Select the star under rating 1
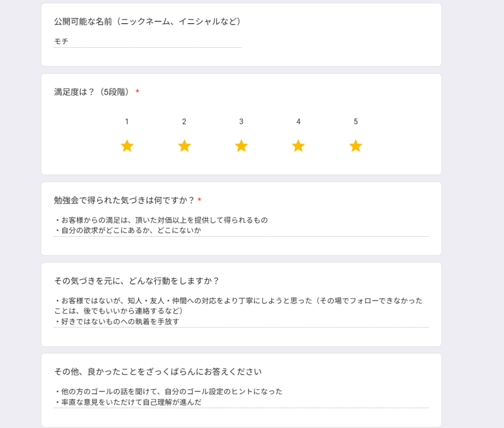This screenshot has height=428, width=504. point(127,146)
